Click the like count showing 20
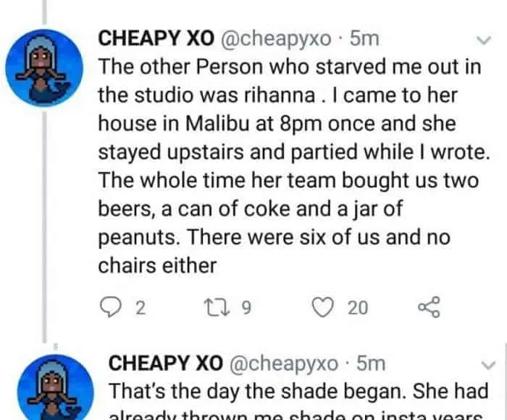Image resolution: width=507 pixels, height=420 pixels. 357,308
